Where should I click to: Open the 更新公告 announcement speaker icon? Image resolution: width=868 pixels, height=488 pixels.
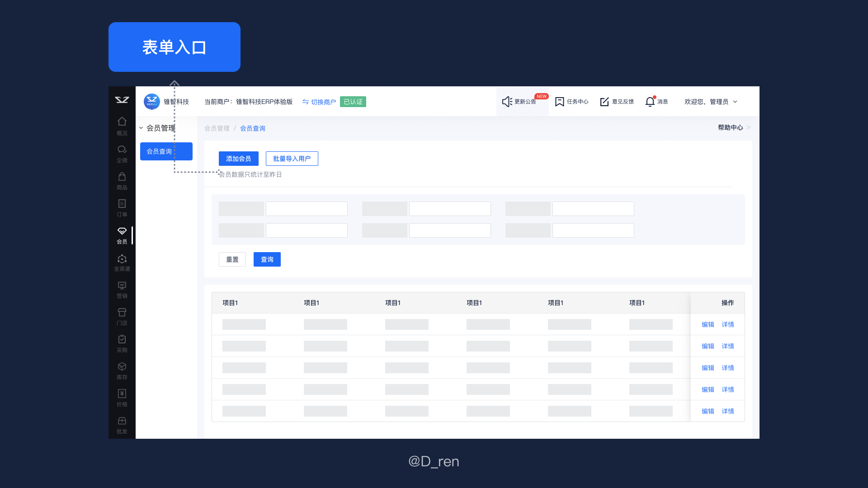coord(507,102)
